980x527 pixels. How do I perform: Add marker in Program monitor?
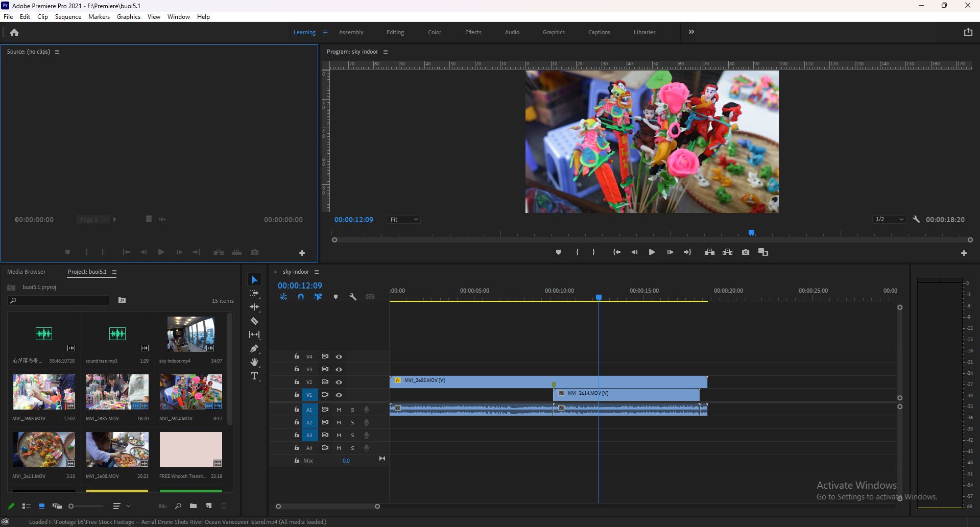point(558,252)
